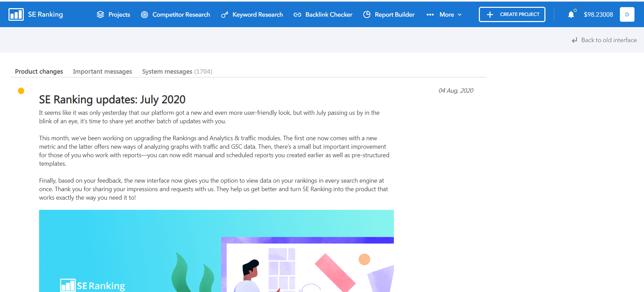644x292 pixels.
Task: Click the plus icon in Create Project
Action: pyautogui.click(x=490, y=15)
